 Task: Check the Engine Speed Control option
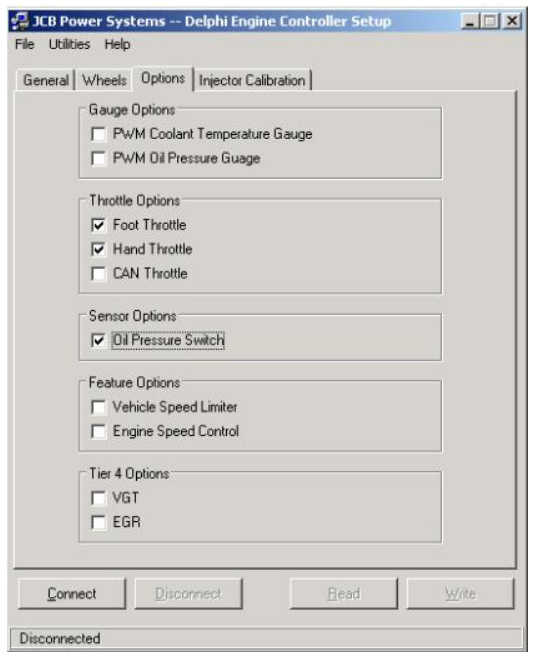click(x=98, y=432)
